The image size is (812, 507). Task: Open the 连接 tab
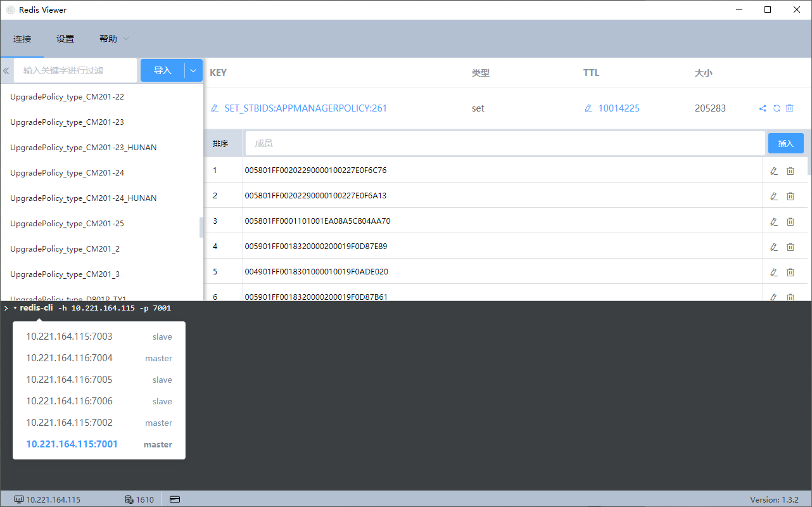coord(22,39)
